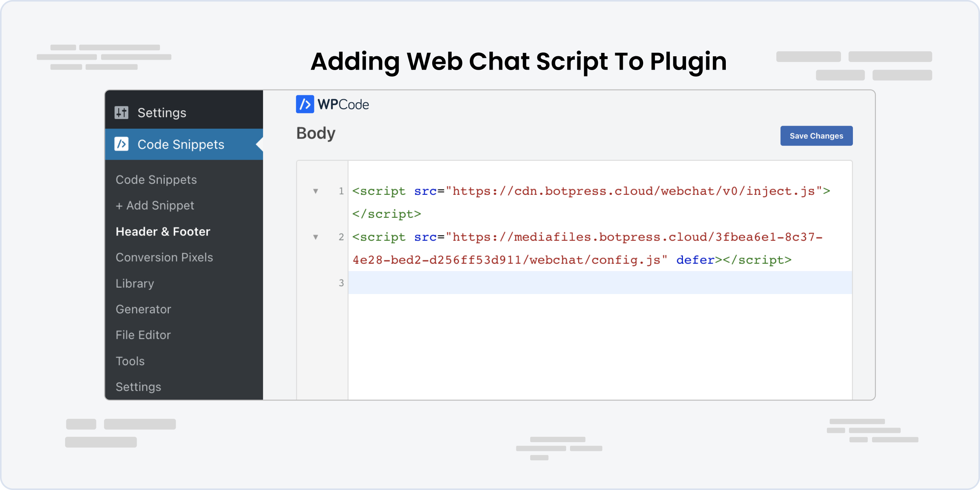This screenshot has width=980, height=490.
Task: Collapse the fold arrow on code line 2
Action: click(x=315, y=237)
